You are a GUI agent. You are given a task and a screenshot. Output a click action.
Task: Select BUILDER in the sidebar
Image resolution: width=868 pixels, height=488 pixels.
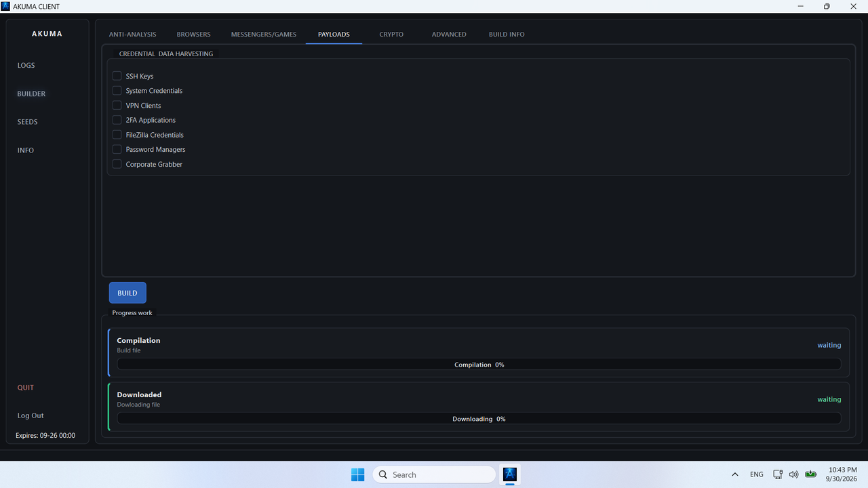tap(32, 94)
